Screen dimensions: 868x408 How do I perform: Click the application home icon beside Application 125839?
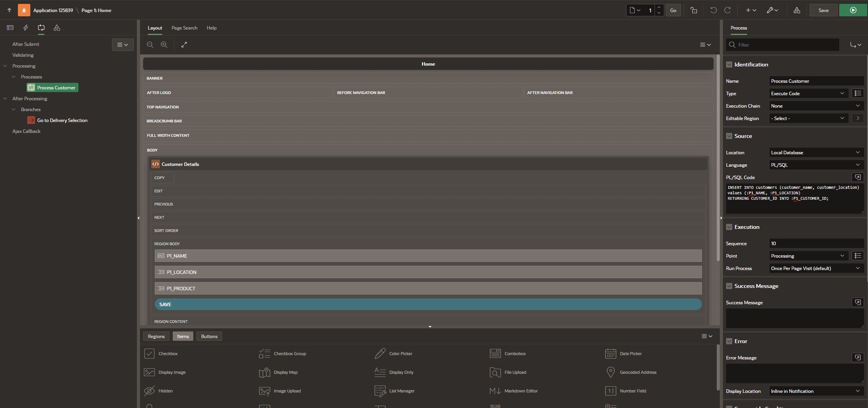pos(24,10)
